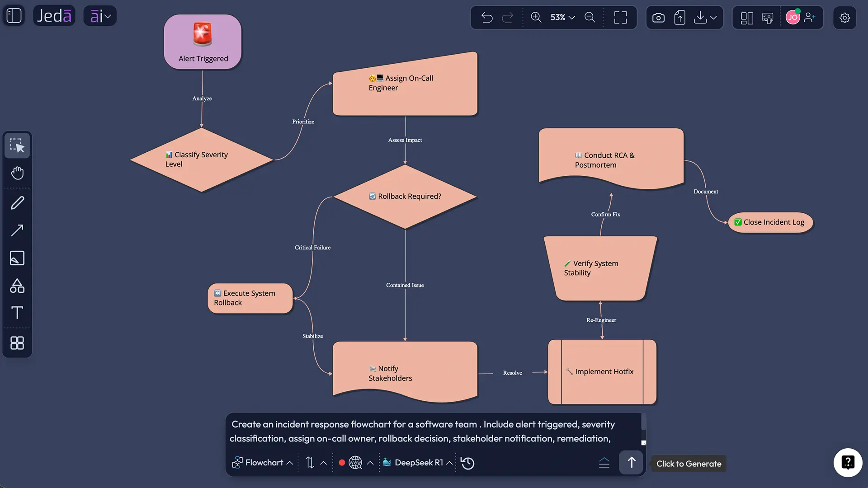Select the selection pointer tool
Viewport: 868px width, 488px height.
pyautogui.click(x=17, y=145)
